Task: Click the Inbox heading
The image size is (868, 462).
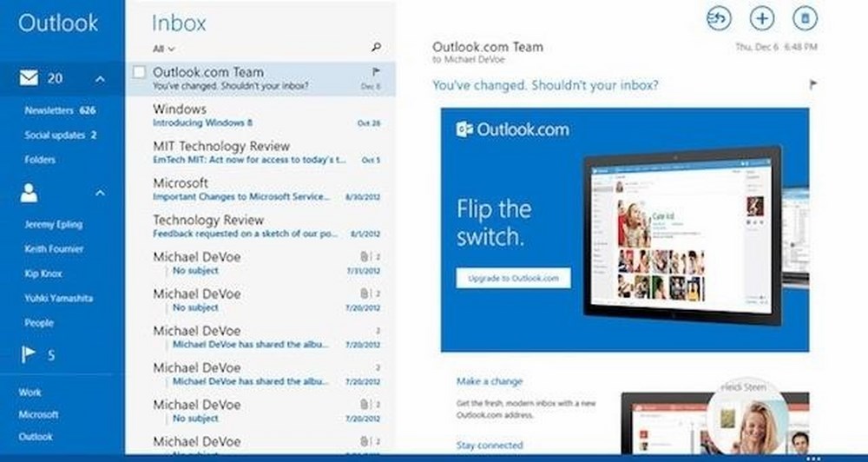Action: pos(179,23)
